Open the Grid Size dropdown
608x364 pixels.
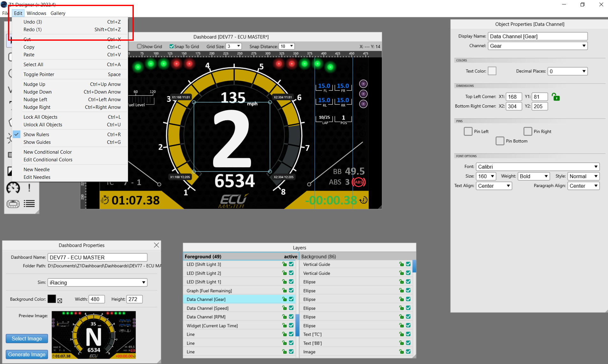click(234, 46)
